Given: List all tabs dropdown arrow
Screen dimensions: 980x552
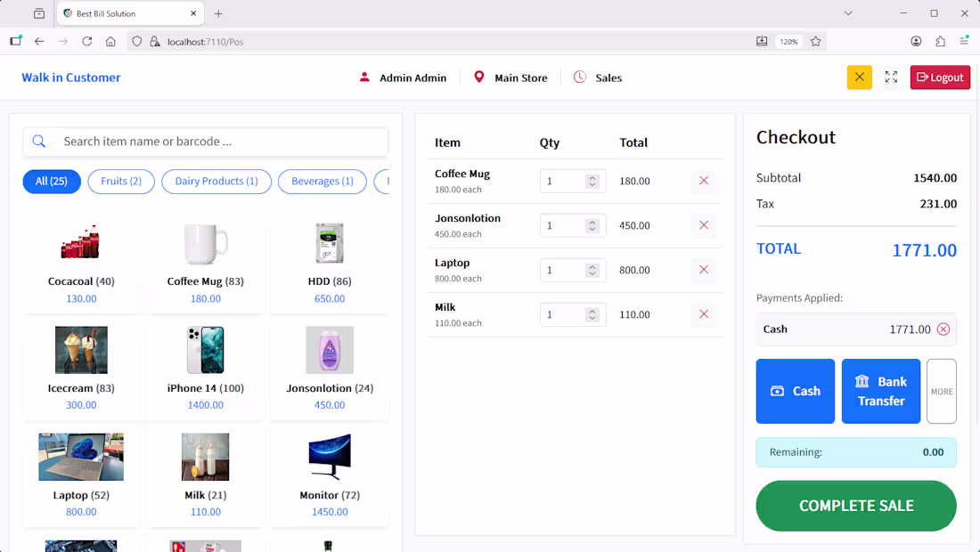Looking at the screenshot, I should (x=848, y=13).
